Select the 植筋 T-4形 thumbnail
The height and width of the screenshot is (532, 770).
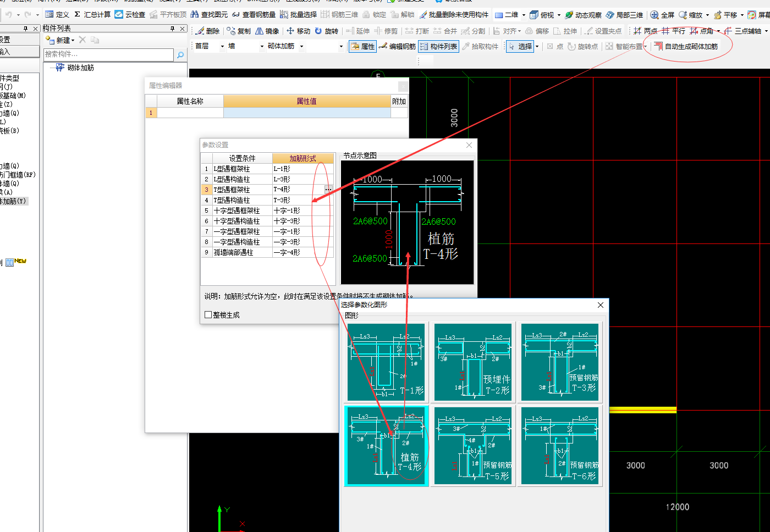387,446
